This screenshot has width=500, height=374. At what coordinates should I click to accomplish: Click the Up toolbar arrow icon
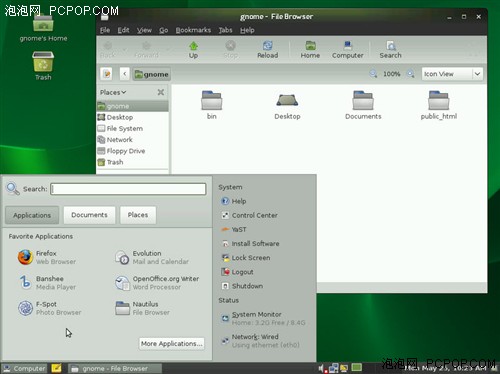(193, 46)
